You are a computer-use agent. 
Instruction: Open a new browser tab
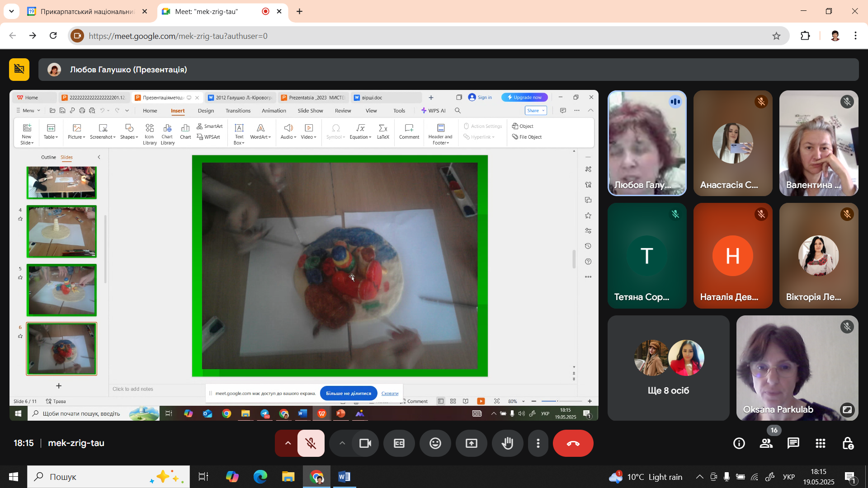tap(299, 11)
